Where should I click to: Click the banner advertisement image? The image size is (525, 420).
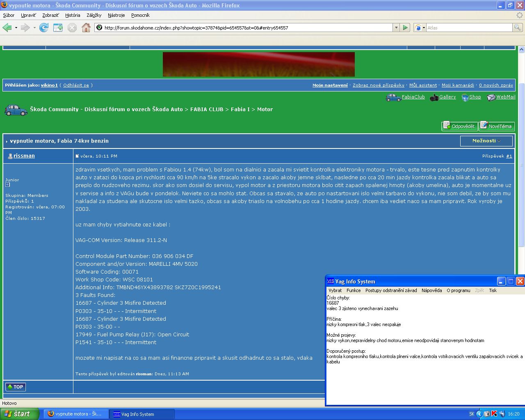[x=259, y=64]
